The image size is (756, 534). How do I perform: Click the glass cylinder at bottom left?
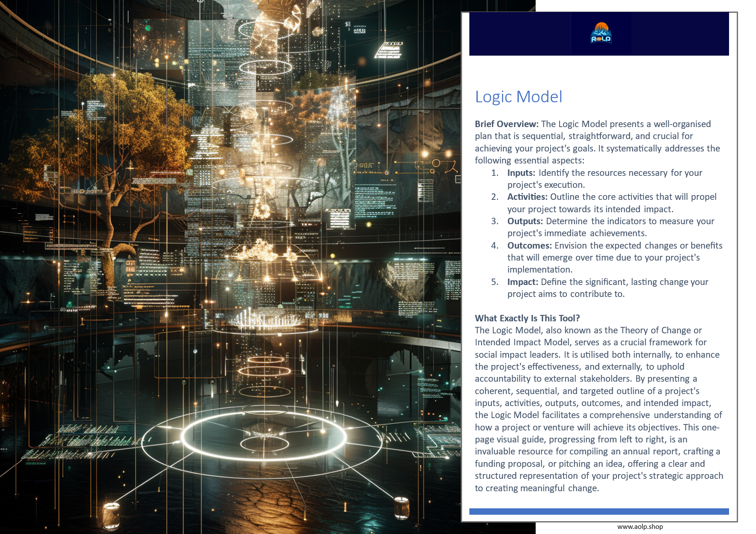[x=111, y=515]
